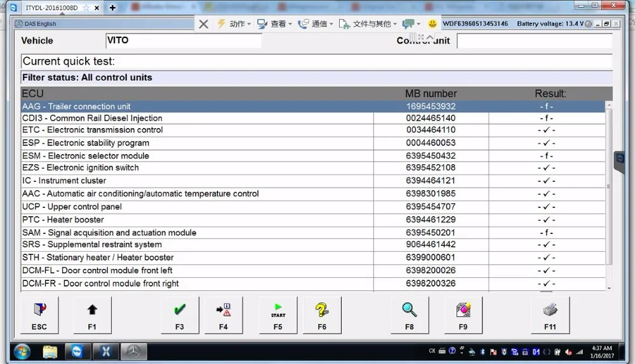This screenshot has height=364, width=635.
Task: Close the ITYDL-20161008D tab
Action: (97, 8)
